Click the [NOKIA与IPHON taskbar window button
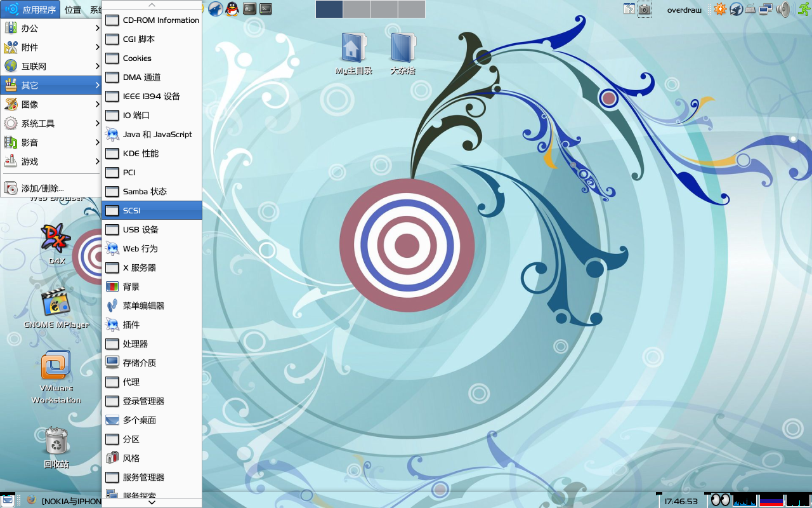The height and width of the screenshot is (508, 812). [63, 501]
